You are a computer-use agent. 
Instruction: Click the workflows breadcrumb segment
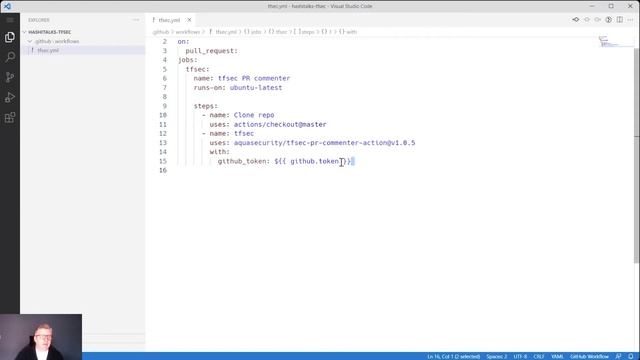pyautogui.click(x=188, y=32)
